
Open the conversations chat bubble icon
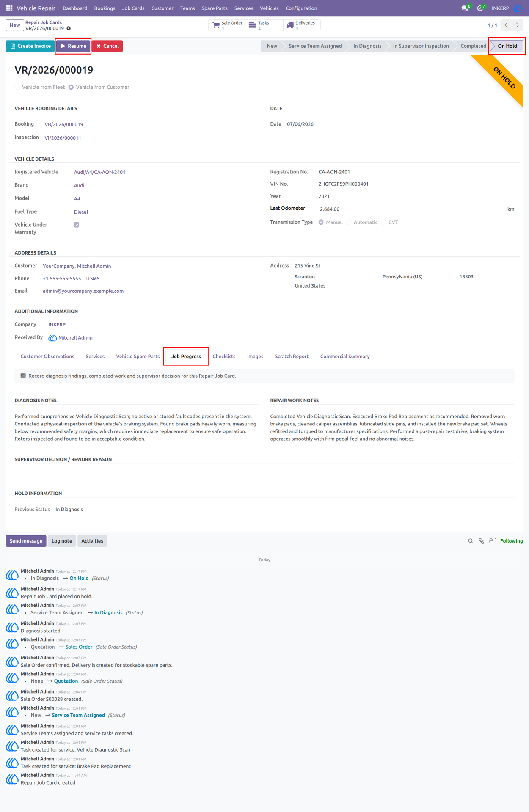(465, 8)
